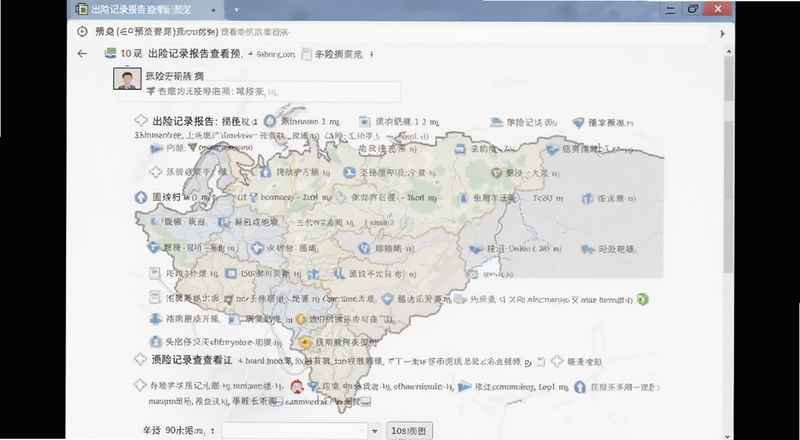Click inside the bottom empty input field
The image size is (800, 440).
pos(294,431)
